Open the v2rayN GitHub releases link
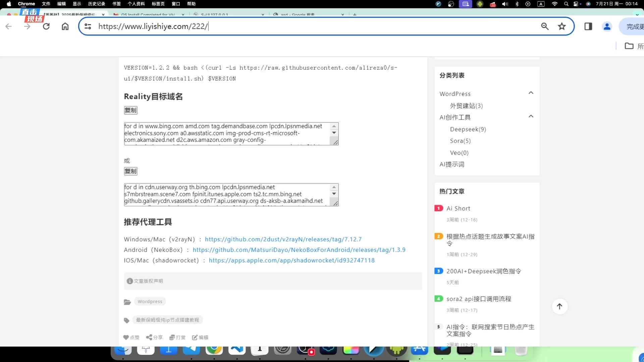The height and width of the screenshot is (362, 644). click(x=283, y=239)
